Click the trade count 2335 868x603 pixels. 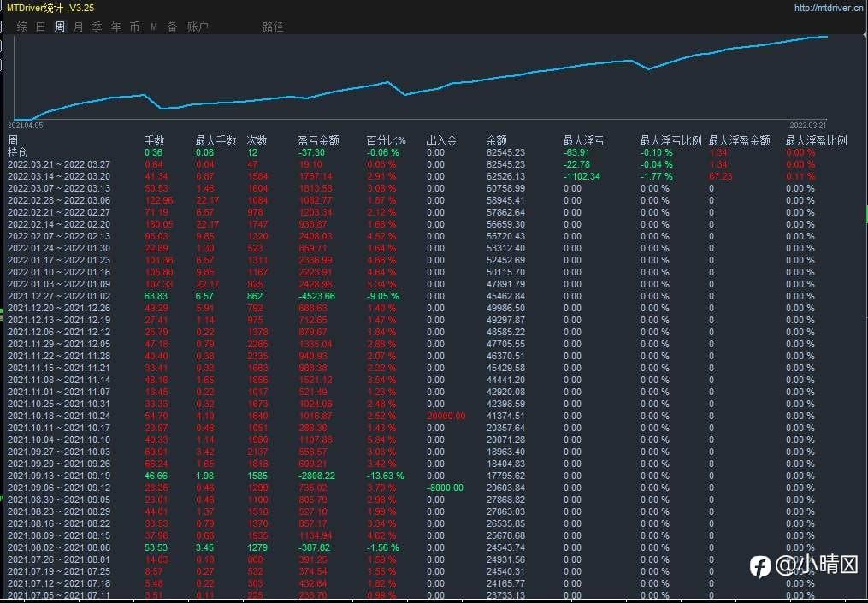click(257, 356)
